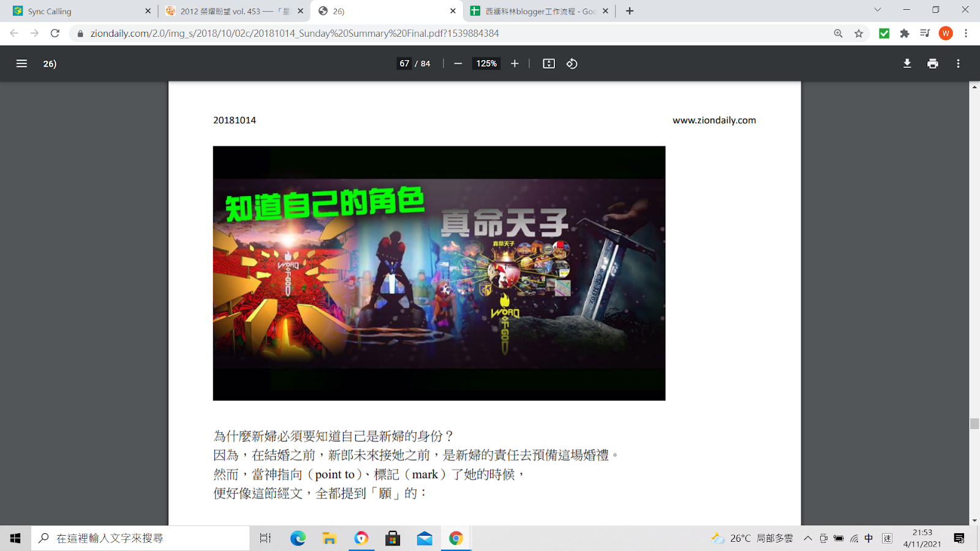
Task: Launch Microsoft Edge from taskbar
Action: tap(298, 538)
